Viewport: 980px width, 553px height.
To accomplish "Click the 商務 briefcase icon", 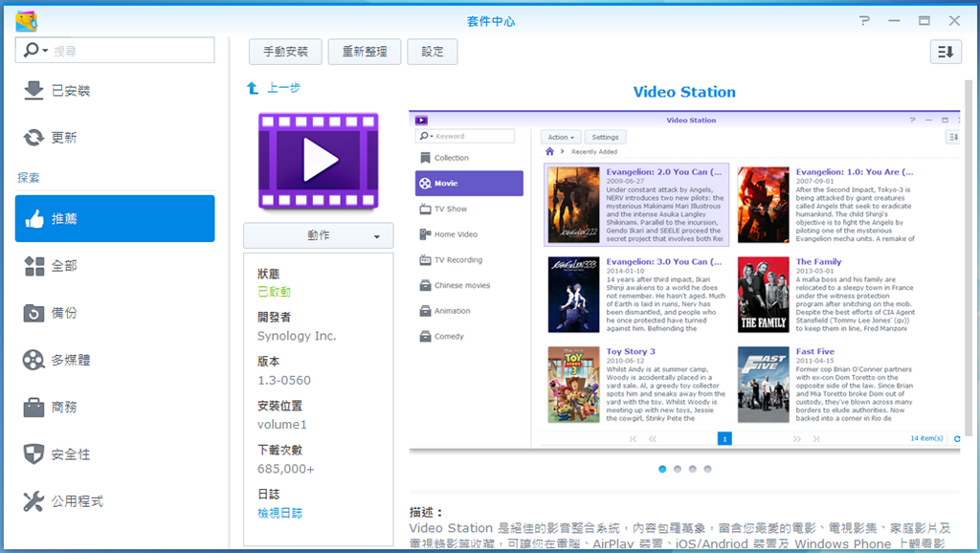I will click(33, 408).
